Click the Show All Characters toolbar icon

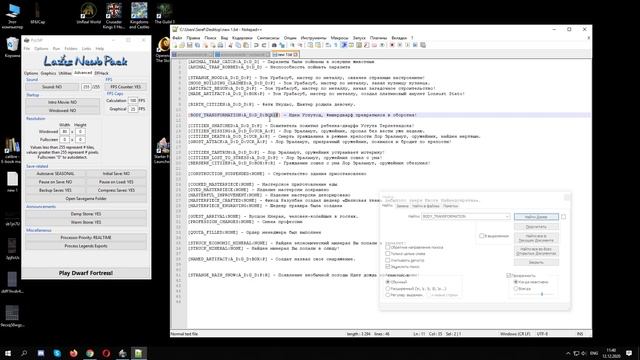coord(336,45)
